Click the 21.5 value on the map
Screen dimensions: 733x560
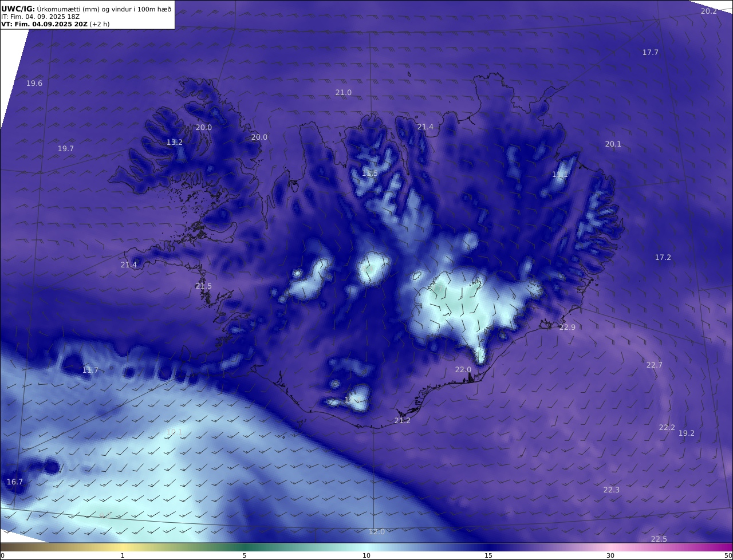click(x=203, y=286)
